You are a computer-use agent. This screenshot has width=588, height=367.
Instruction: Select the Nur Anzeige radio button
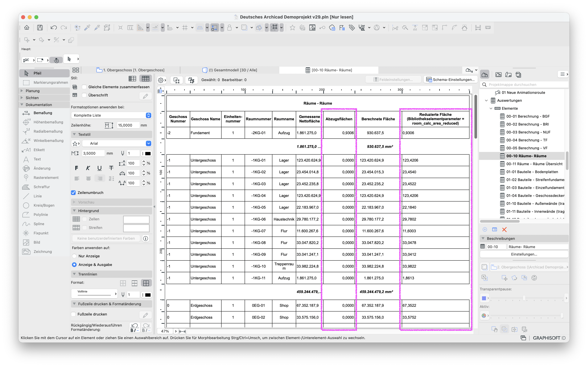pyautogui.click(x=74, y=256)
